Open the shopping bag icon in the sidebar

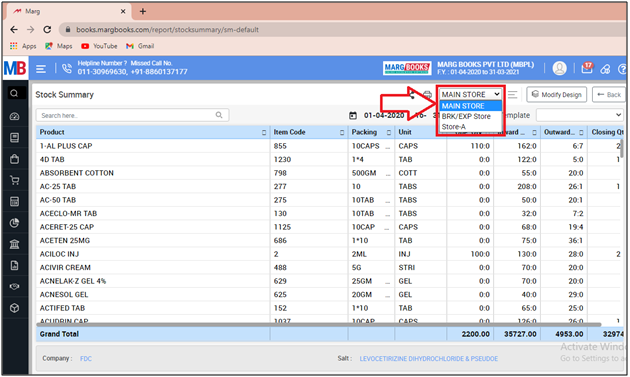[14, 159]
